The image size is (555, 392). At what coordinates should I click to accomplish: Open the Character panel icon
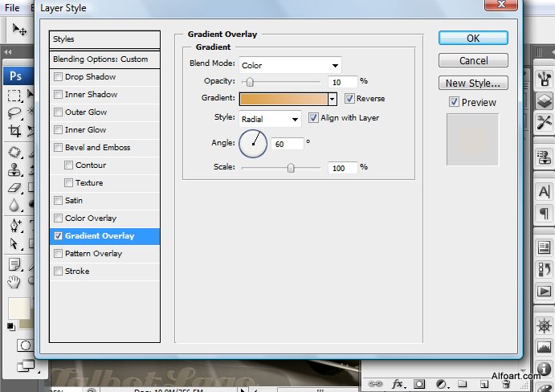click(x=545, y=191)
